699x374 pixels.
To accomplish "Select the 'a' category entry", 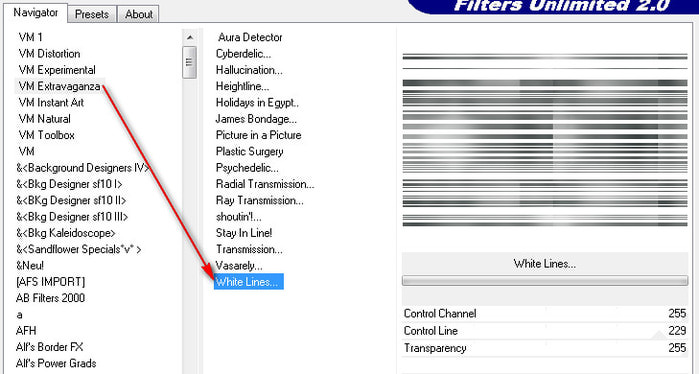I will tap(19, 315).
